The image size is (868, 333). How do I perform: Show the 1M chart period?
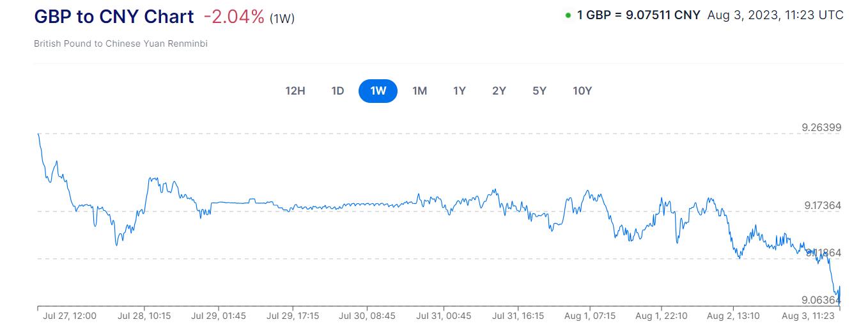click(419, 91)
